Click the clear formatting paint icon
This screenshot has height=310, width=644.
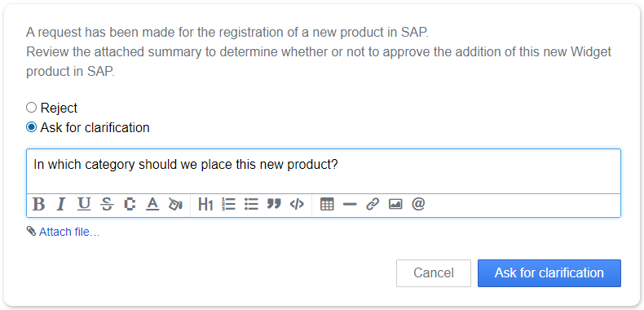(x=175, y=204)
